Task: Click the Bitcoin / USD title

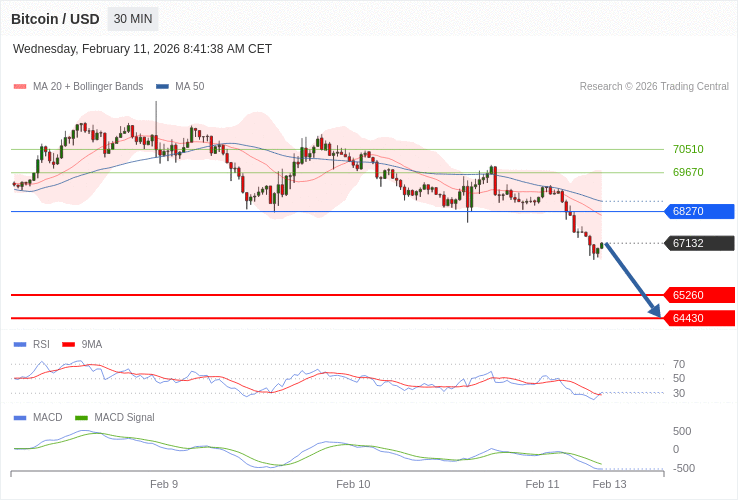Action: click(x=55, y=19)
